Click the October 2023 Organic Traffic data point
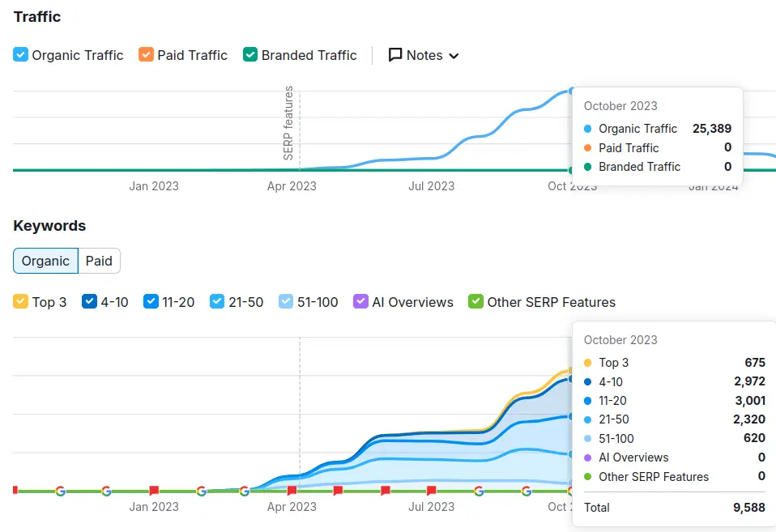 pos(572,91)
